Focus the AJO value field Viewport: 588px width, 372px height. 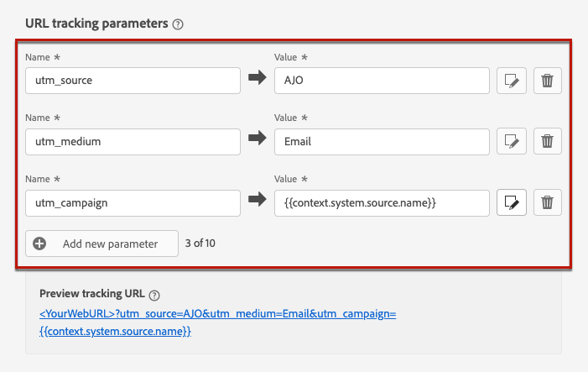coord(382,81)
